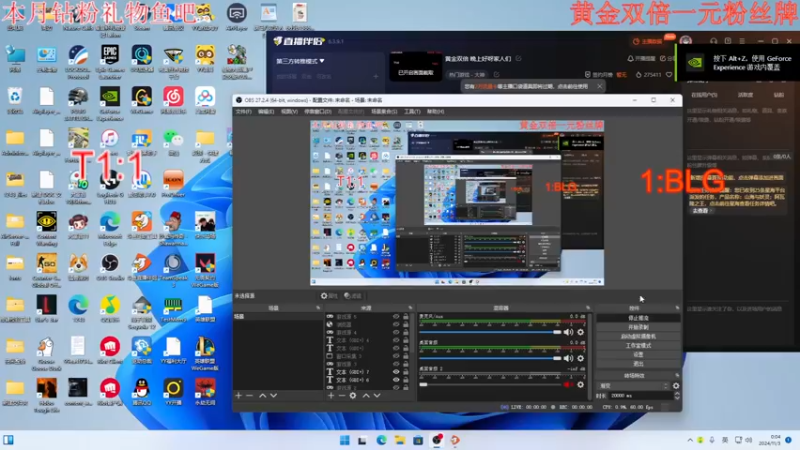The width and height of the screenshot is (800, 450).
Task: Toggle lock on 浏览器 source
Action: [x=406, y=324]
